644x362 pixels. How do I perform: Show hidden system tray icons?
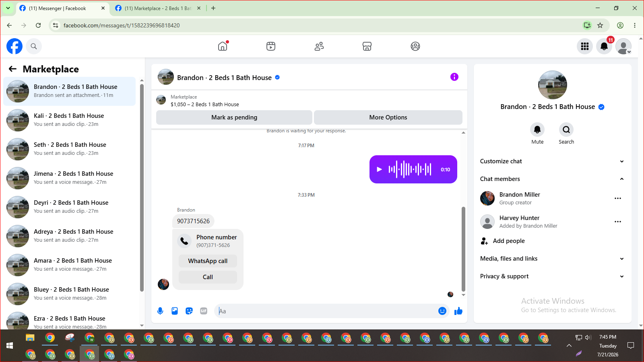click(x=569, y=346)
